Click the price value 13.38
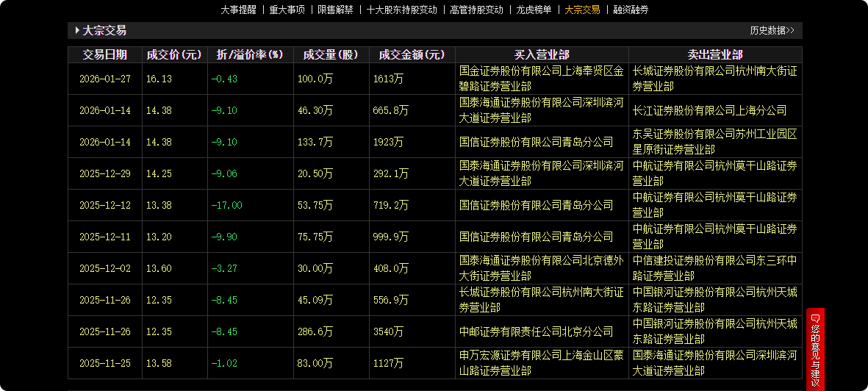Screen dimensions: 868x391 click(x=159, y=205)
